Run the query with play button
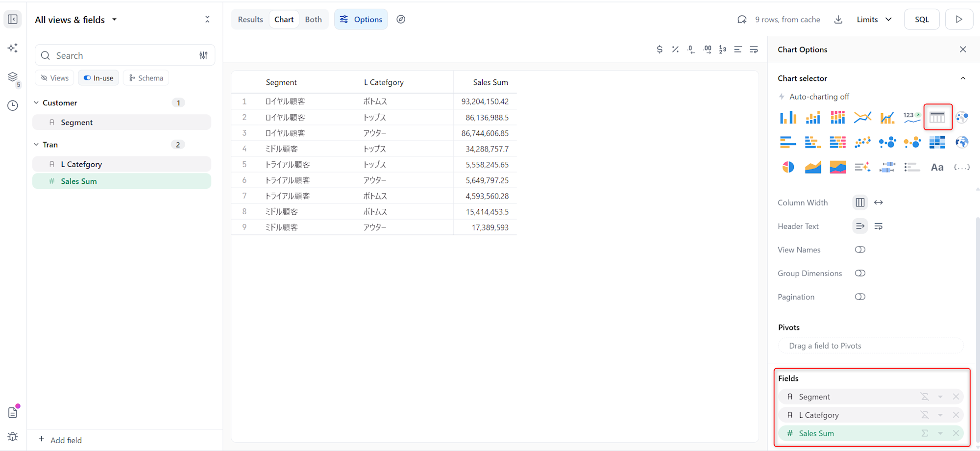The width and height of the screenshot is (980, 451). (x=959, y=20)
